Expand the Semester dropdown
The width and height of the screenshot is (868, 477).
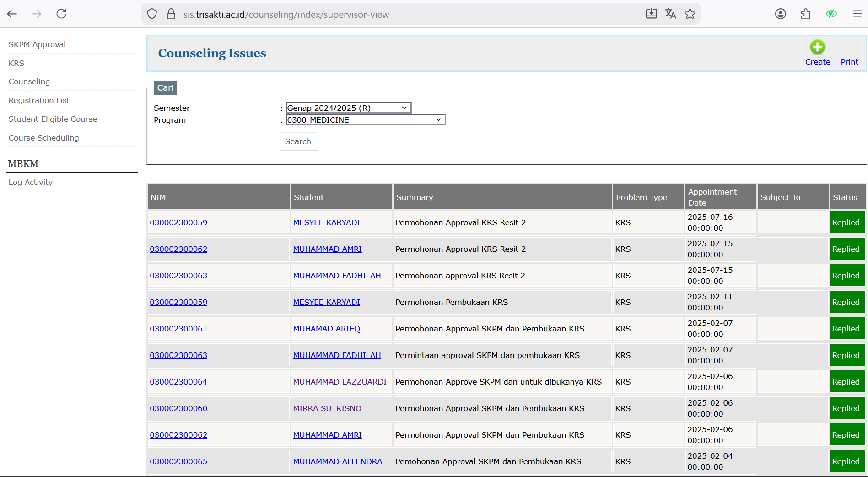pos(348,108)
